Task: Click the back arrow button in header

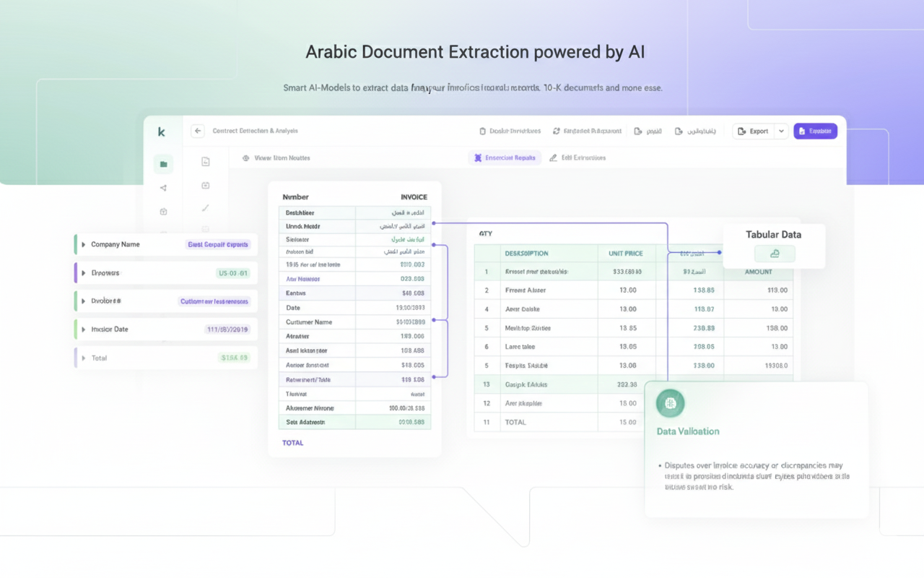Action: click(x=198, y=131)
